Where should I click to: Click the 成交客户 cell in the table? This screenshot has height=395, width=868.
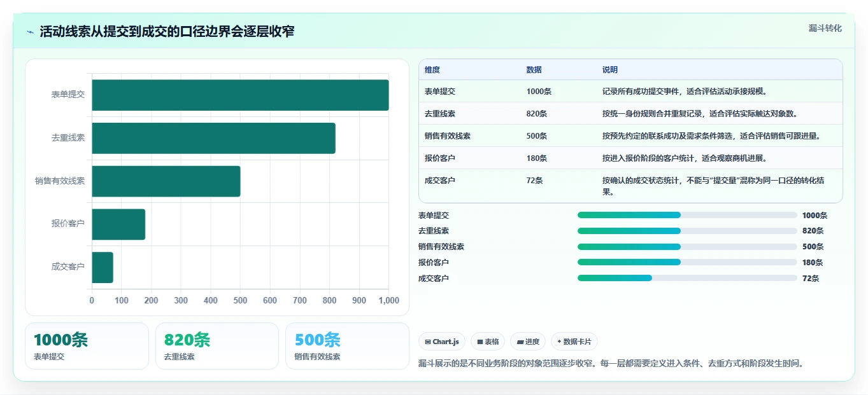tap(440, 181)
